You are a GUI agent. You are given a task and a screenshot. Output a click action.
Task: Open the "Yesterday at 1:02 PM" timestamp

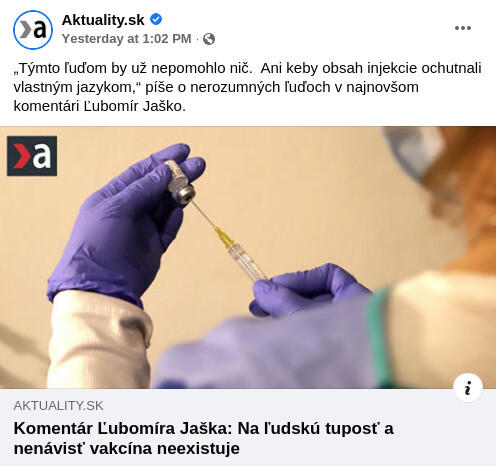(127, 39)
